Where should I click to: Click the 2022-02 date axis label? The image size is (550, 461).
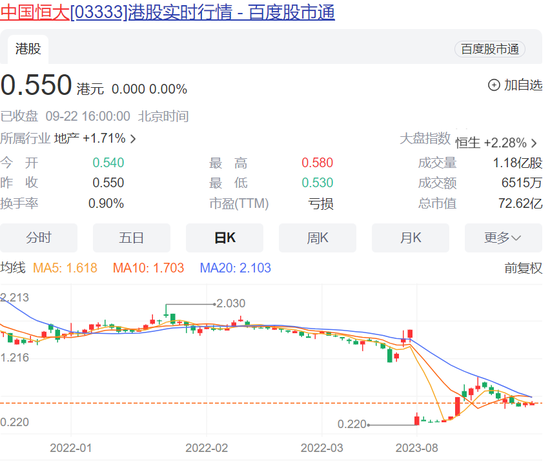pyautogui.click(x=207, y=448)
